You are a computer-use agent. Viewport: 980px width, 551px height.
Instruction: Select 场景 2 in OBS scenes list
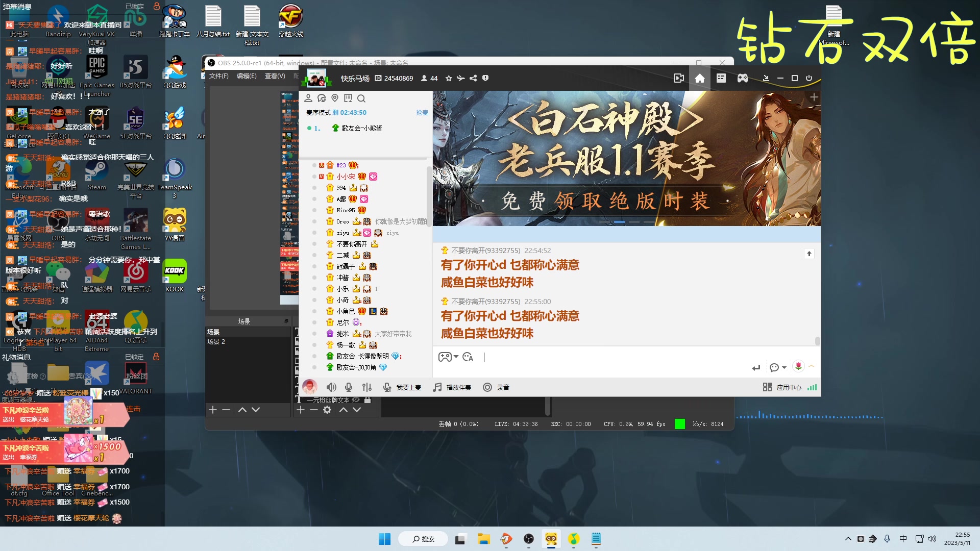pos(248,342)
